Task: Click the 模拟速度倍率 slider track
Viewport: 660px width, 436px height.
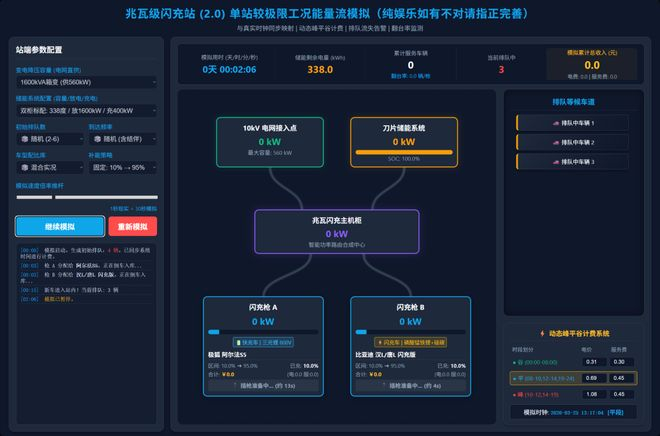Action: pyautogui.click(x=87, y=197)
